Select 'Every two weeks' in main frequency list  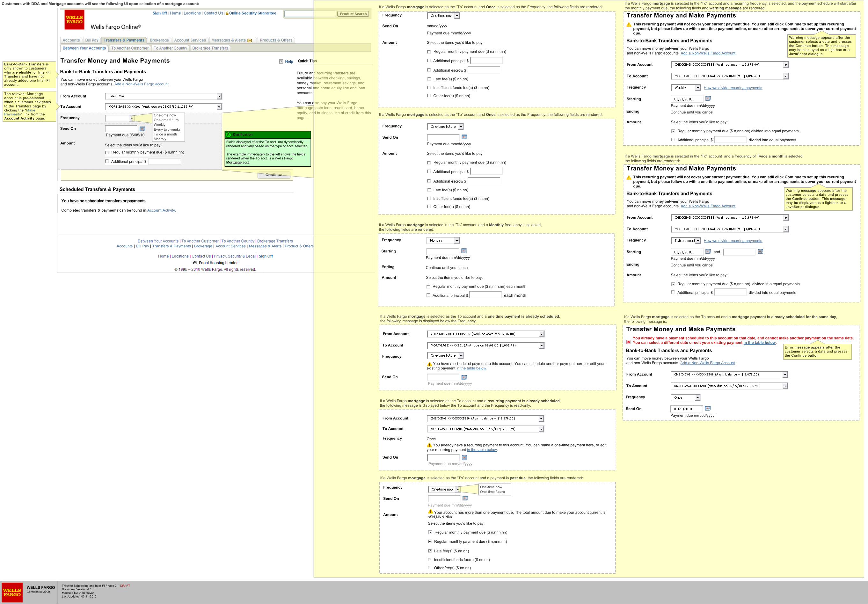point(167,130)
